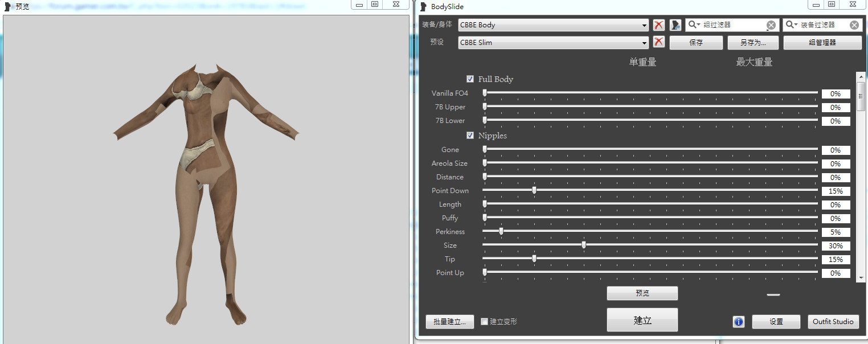
Task: Click the BodySlide title bar app icon
Action: pos(423,7)
